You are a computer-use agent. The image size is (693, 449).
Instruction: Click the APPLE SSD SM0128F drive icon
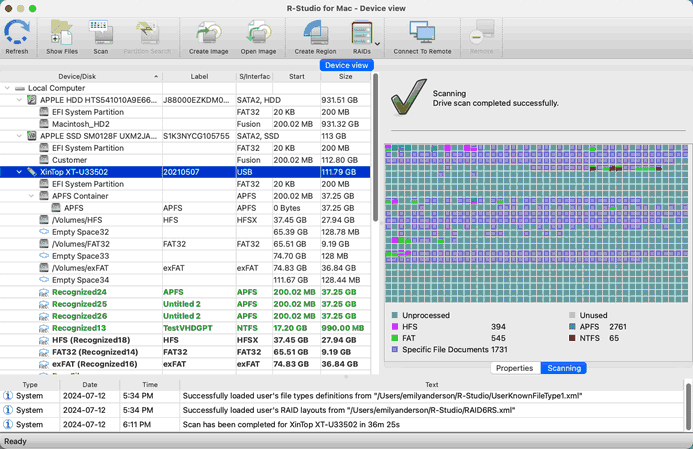(x=32, y=136)
